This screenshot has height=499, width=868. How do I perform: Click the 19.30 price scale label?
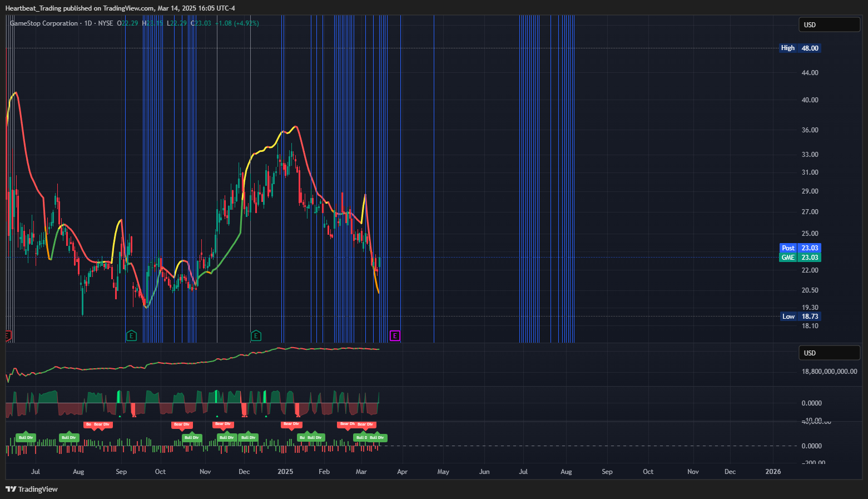click(810, 307)
